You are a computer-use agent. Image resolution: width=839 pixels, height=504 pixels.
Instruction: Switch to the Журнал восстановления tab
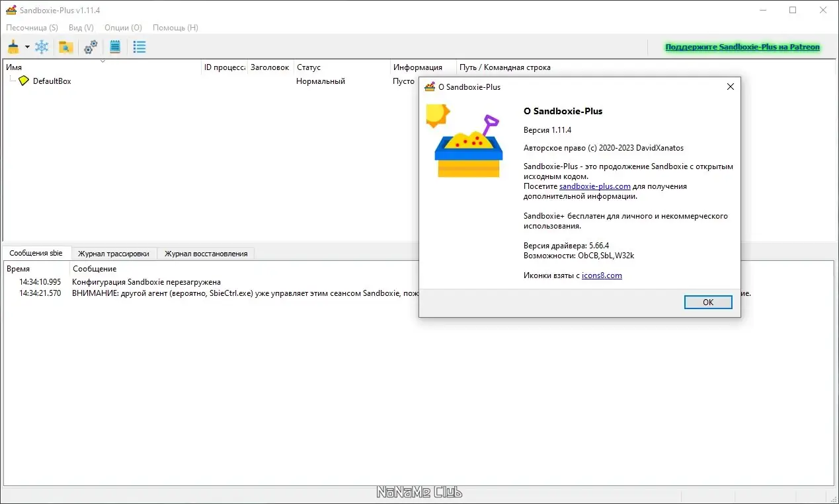[x=206, y=254]
